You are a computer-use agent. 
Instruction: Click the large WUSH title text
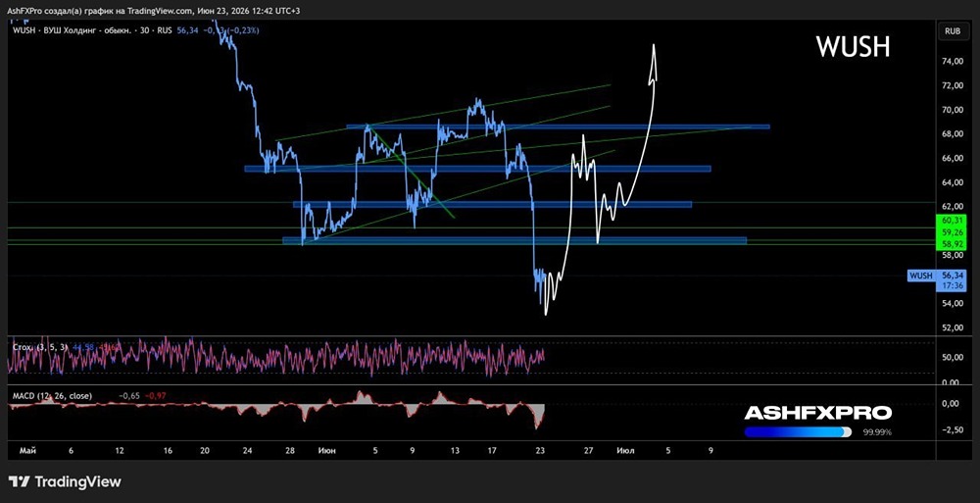(853, 47)
